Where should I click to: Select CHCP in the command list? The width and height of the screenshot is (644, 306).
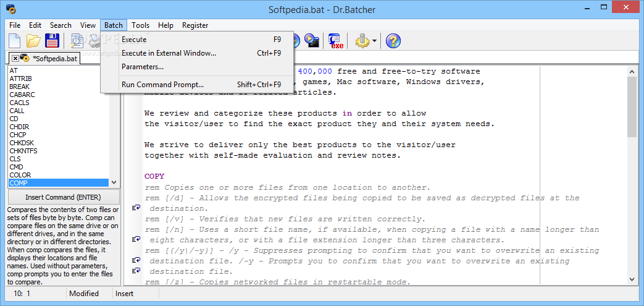[59, 135]
